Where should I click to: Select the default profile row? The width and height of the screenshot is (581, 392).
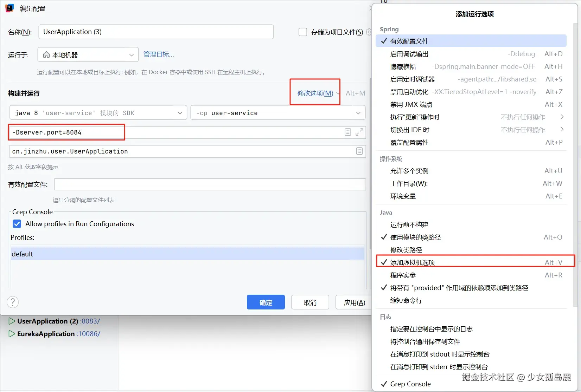click(x=187, y=254)
